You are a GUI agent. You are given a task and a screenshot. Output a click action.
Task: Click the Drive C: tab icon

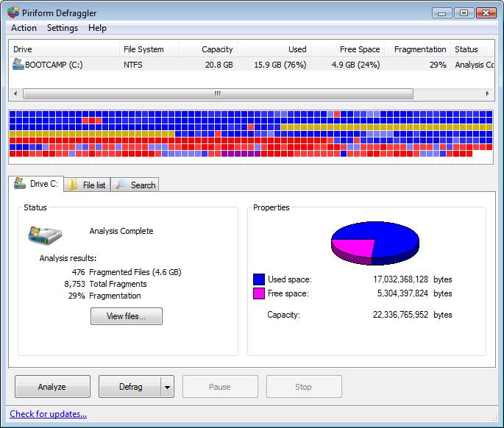pos(20,184)
